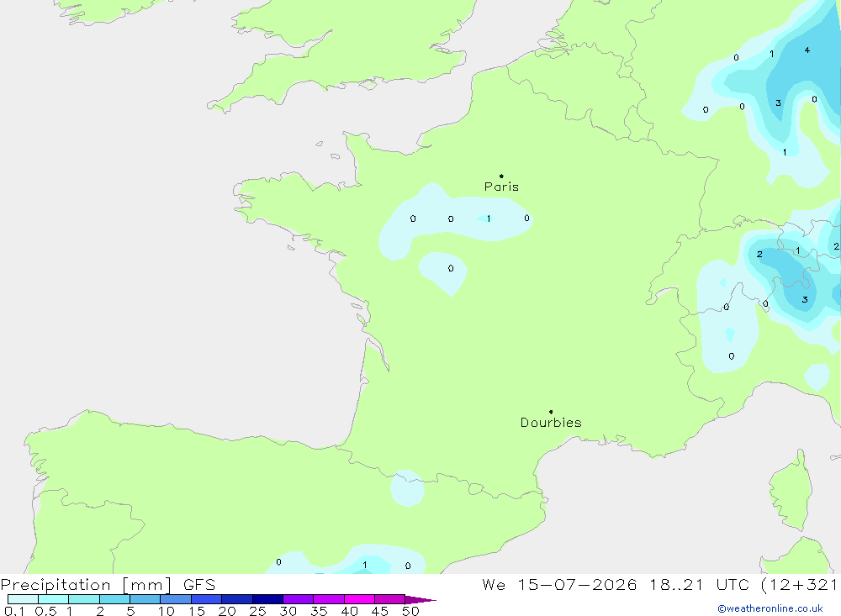
Task: Pick the 45–50 mm legend swatch
Action: (390, 599)
